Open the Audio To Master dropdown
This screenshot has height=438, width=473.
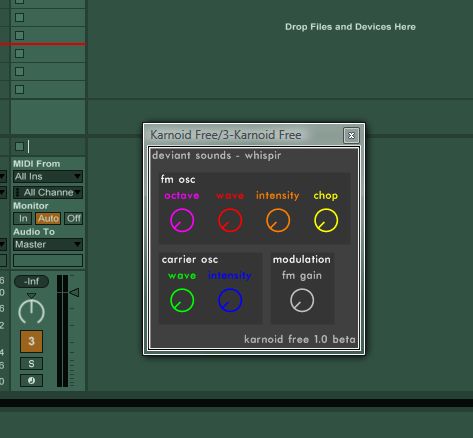(x=48, y=244)
